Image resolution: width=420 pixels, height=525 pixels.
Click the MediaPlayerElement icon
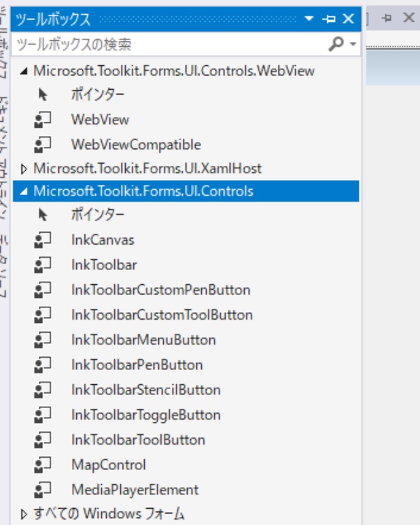[x=43, y=490]
